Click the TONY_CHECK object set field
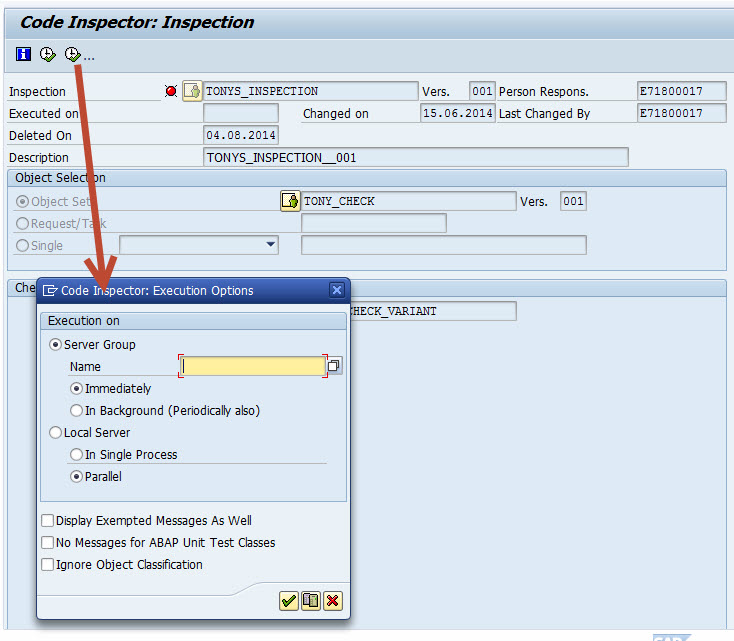 pyautogui.click(x=409, y=201)
